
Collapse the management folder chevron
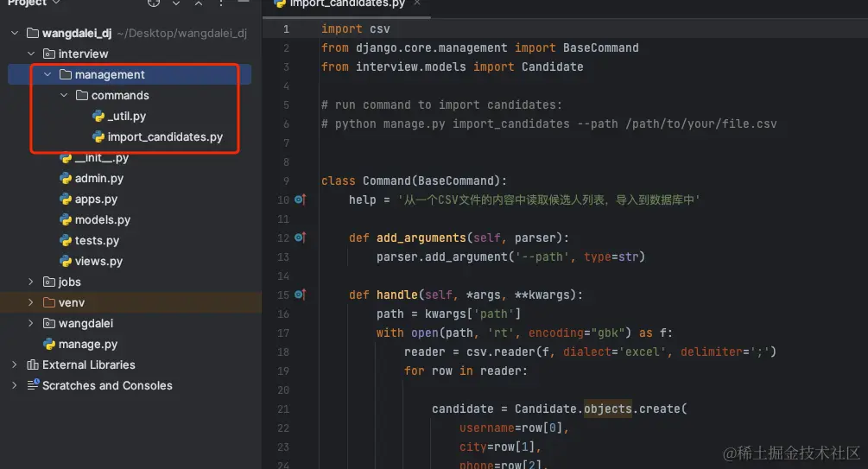[x=48, y=74]
